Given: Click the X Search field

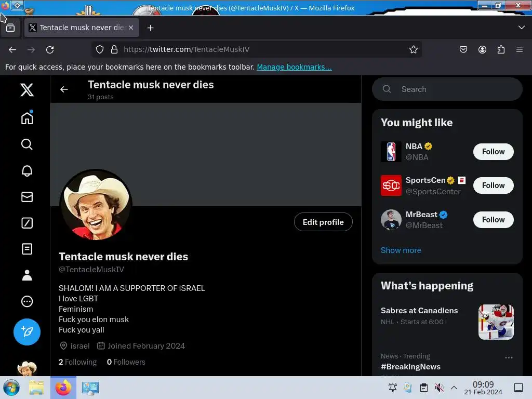Looking at the screenshot, I should pos(447,89).
